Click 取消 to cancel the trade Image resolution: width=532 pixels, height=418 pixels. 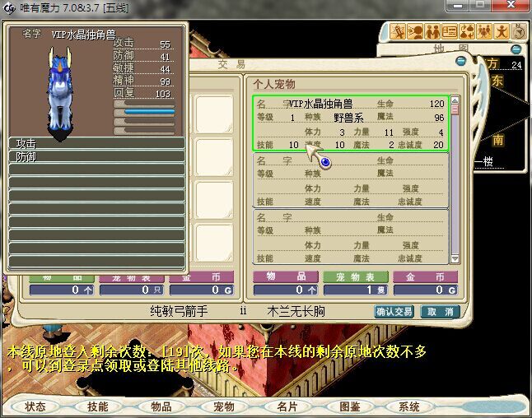[x=439, y=312]
